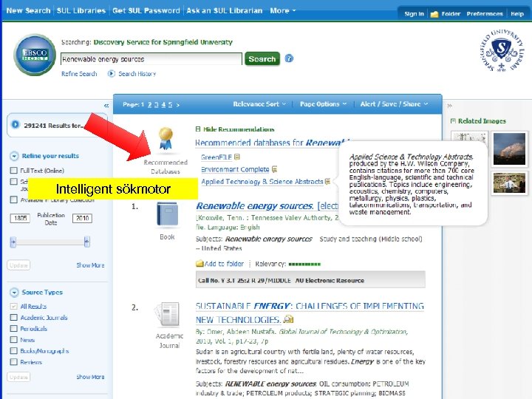Click the results count info arrow icon
This screenshot has height=399, width=532.
pyautogui.click(x=16, y=125)
